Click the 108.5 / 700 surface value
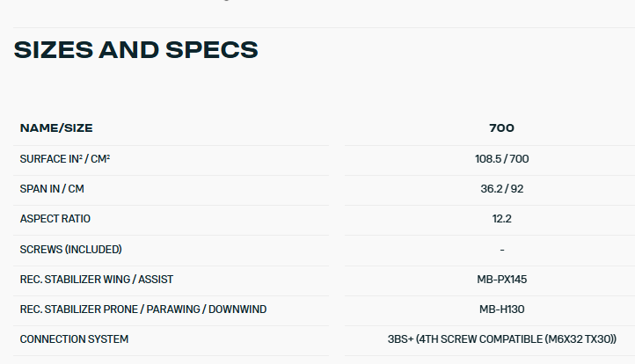The width and height of the screenshot is (635, 364). point(502,159)
